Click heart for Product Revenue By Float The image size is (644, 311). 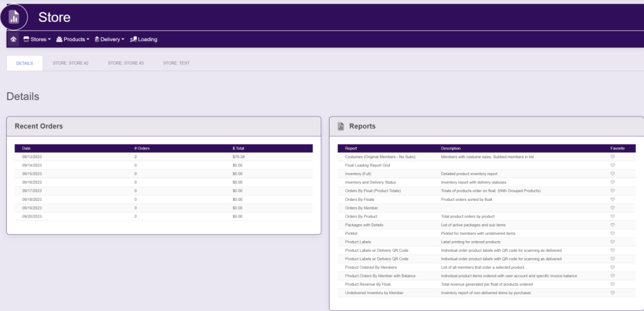tap(613, 284)
